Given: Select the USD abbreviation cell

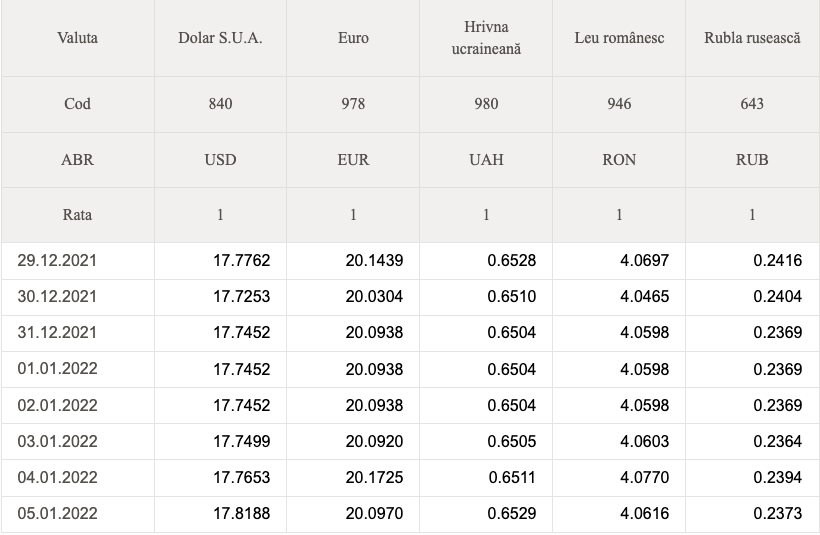Looking at the screenshot, I should pyautogui.click(x=220, y=160).
